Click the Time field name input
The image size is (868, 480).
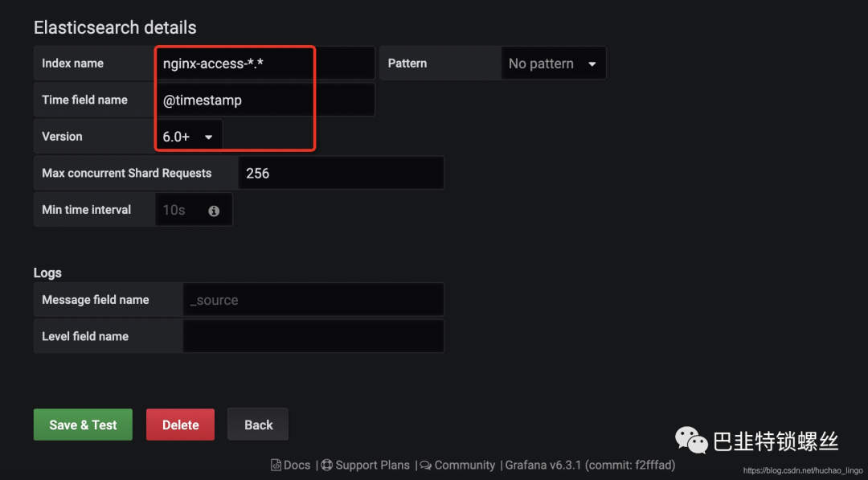[x=264, y=100]
